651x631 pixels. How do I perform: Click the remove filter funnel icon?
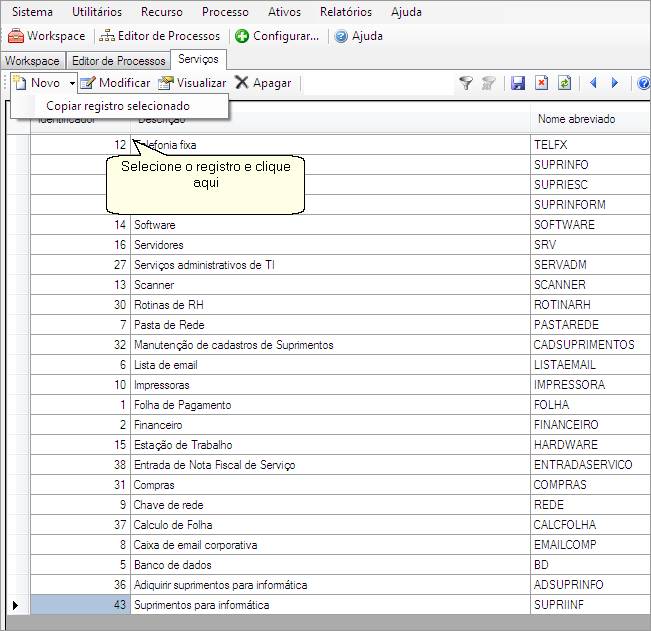488,83
